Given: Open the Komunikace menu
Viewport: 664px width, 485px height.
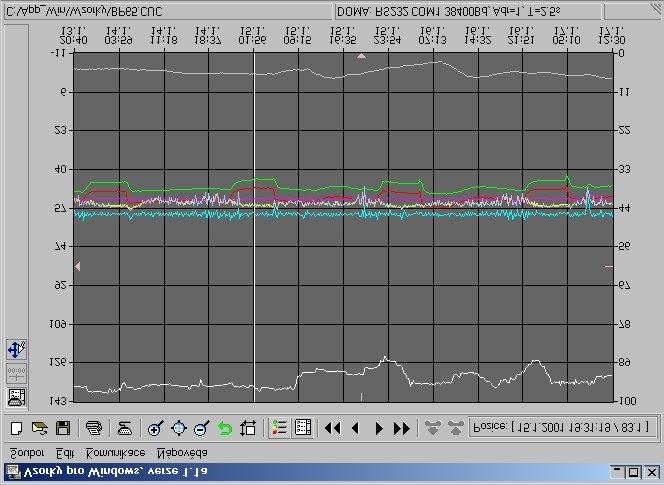Looking at the screenshot, I should 116,453.
